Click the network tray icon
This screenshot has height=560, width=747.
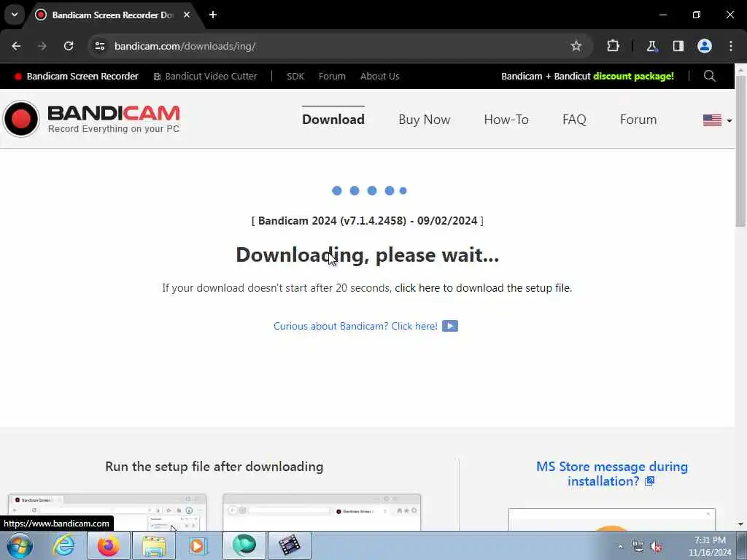638,547
